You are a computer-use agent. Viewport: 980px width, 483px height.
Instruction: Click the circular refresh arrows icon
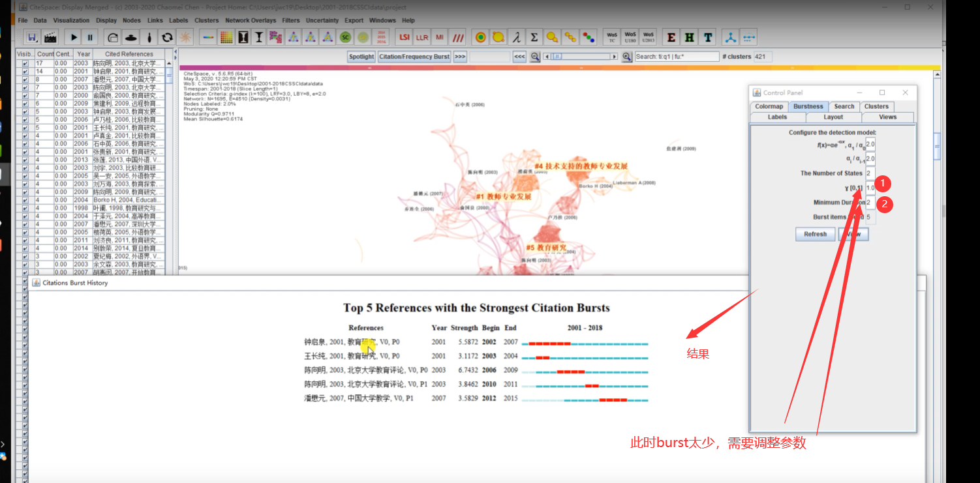click(168, 37)
